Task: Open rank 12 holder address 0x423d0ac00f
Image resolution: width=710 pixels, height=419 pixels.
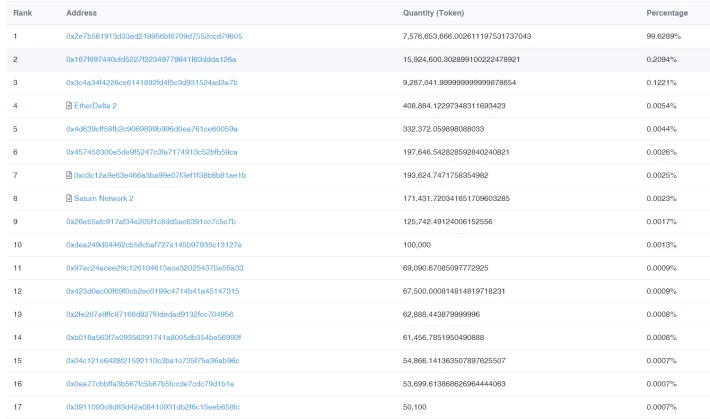Action: click(x=153, y=291)
